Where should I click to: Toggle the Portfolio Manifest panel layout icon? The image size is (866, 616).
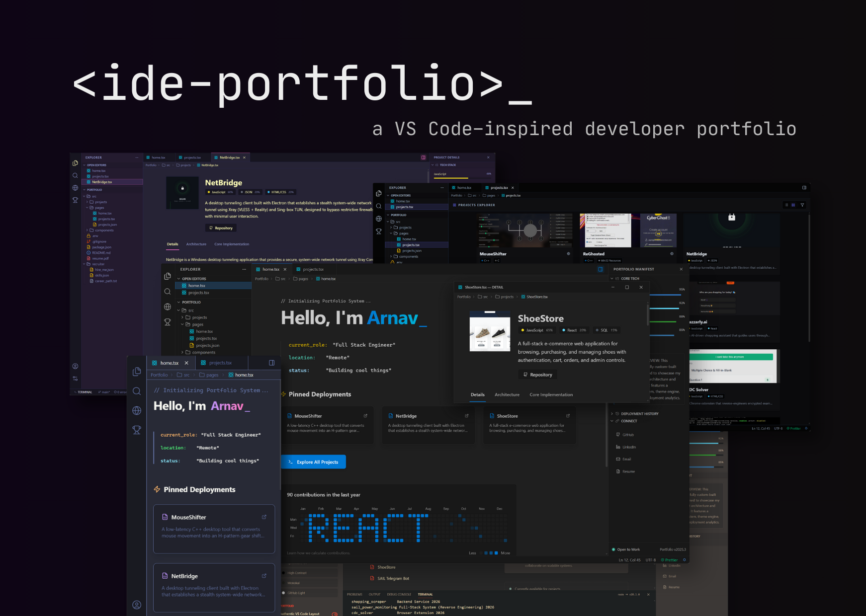pyautogui.click(x=601, y=269)
